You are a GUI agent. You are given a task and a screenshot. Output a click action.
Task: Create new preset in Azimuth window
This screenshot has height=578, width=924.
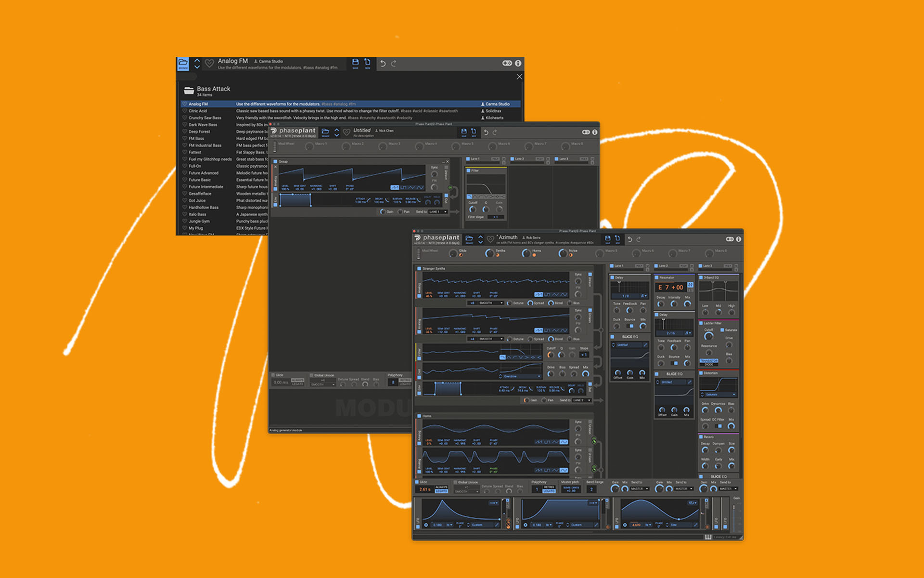tap(617, 239)
